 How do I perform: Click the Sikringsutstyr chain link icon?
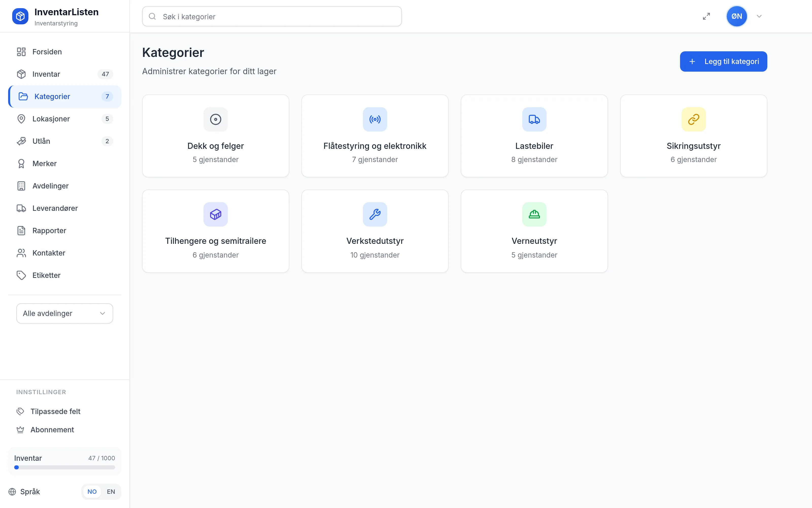coord(693,119)
